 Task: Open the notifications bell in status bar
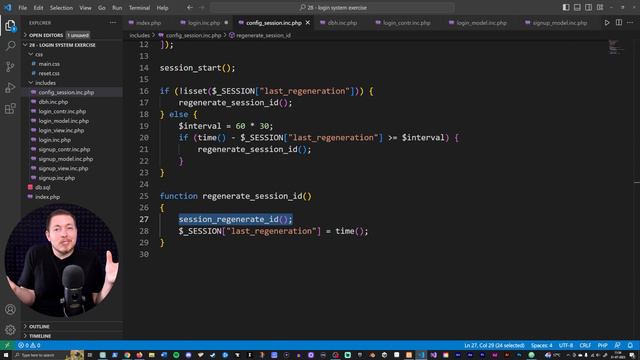point(630,345)
